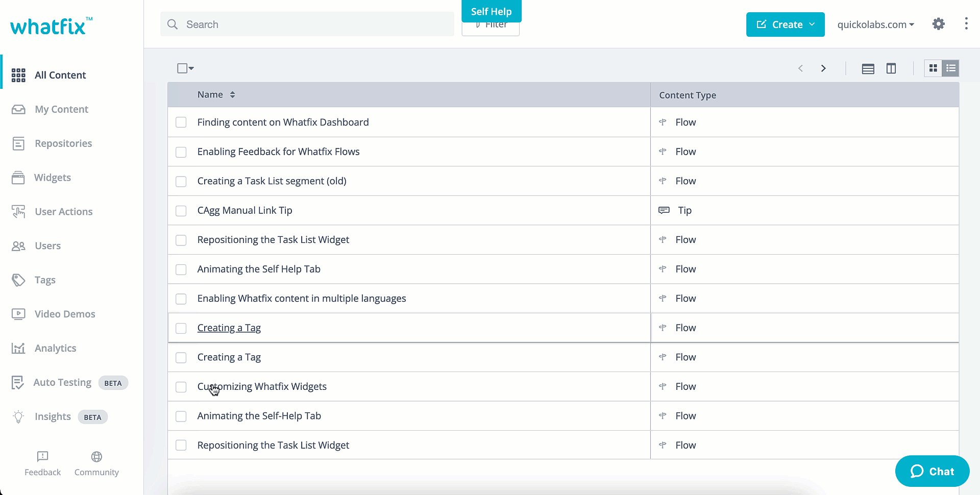Click the Tip content type icon
The width and height of the screenshot is (980, 495).
[664, 210]
